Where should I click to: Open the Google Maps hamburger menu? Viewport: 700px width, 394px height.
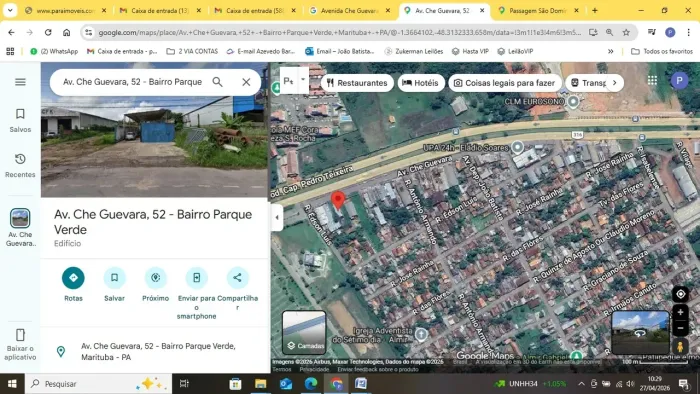20,82
